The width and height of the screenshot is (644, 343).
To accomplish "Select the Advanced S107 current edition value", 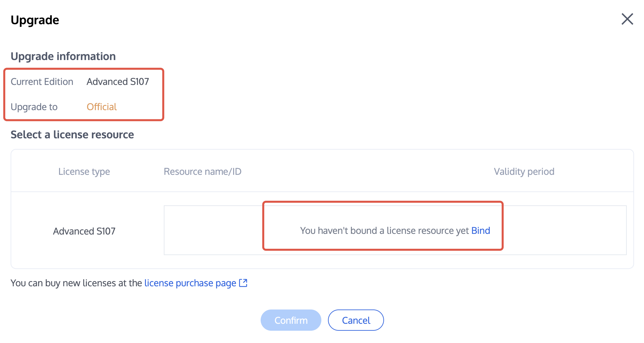I will 118,82.
